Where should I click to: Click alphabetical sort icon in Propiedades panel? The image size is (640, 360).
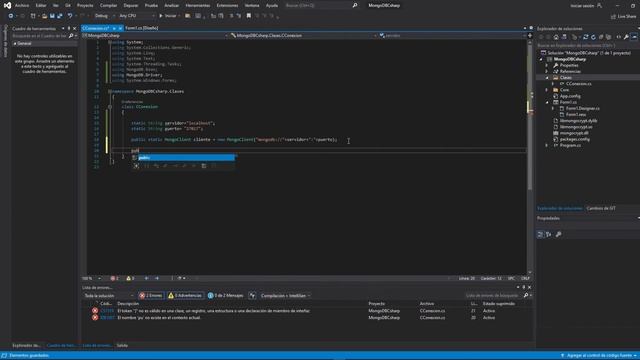549,234
